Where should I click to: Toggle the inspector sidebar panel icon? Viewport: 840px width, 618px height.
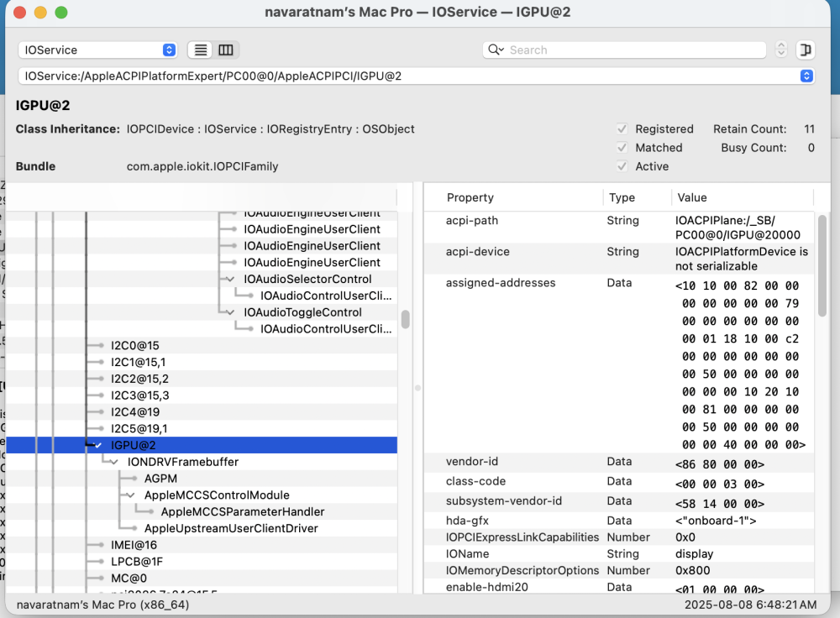[806, 50]
